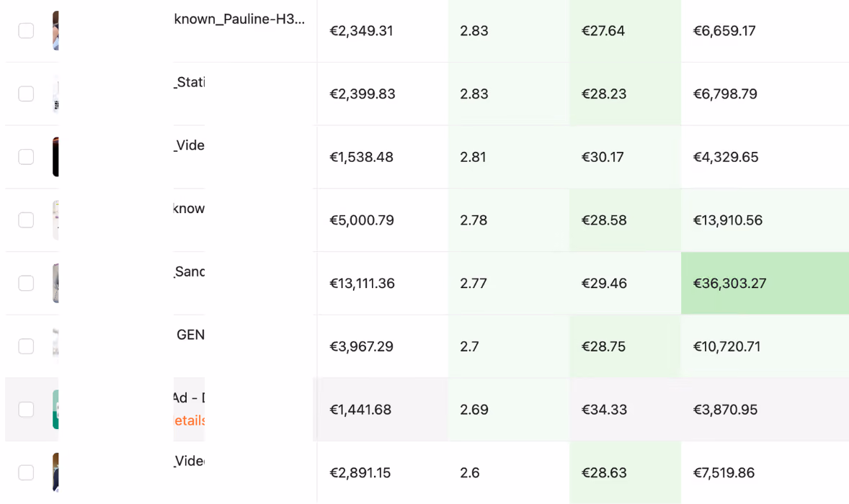View the ad thumbnail in the €2,891.15 row
849x504 pixels.
click(x=55, y=472)
